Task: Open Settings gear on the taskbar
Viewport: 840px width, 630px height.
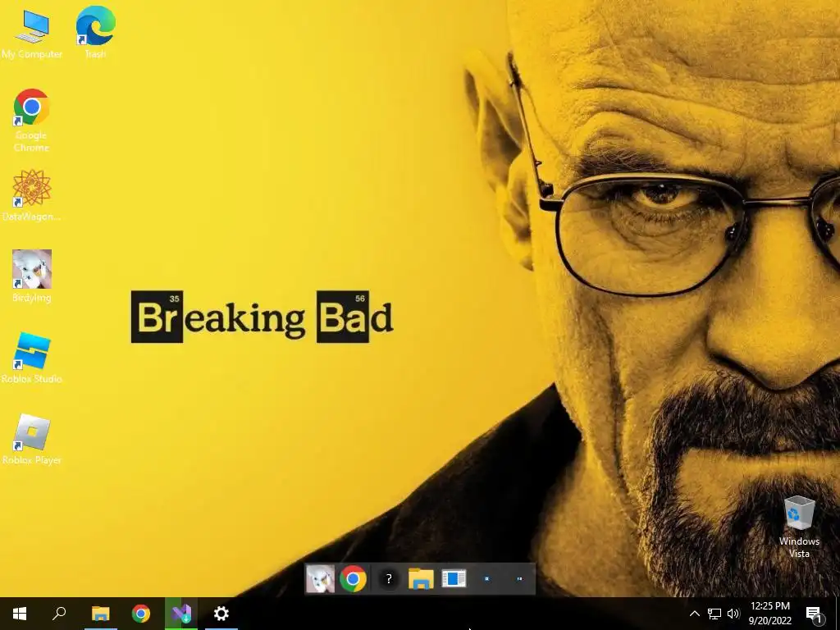Action: tap(221, 614)
